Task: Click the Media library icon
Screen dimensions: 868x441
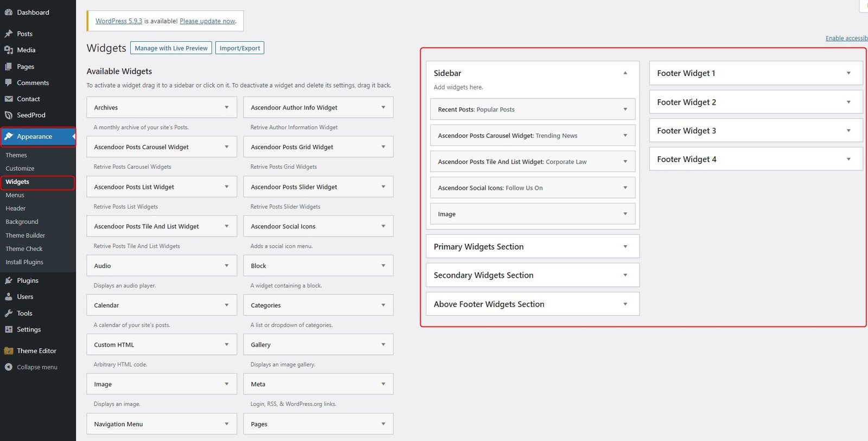Action: (9, 50)
